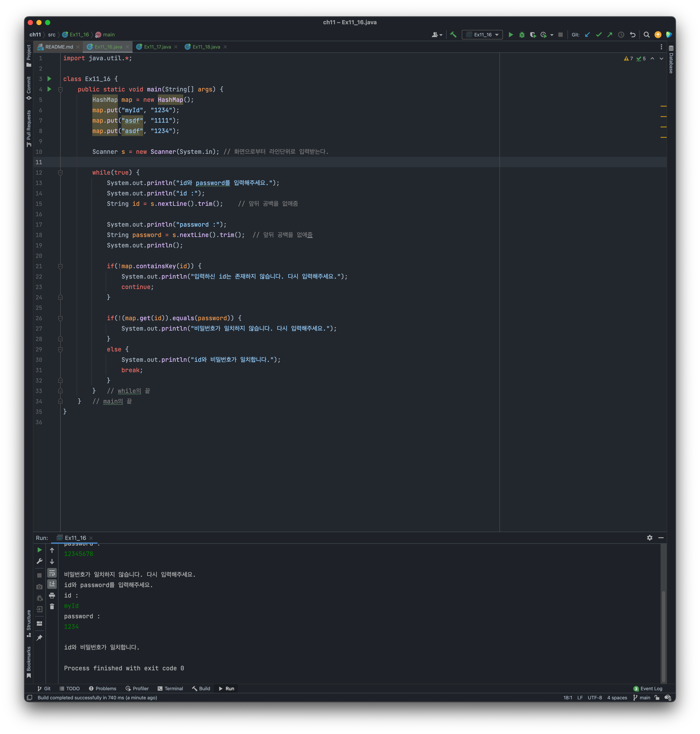Collapse the while loop fold marker
Image resolution: width=700 pixels, height=734 pixels.
pos(60,173)
